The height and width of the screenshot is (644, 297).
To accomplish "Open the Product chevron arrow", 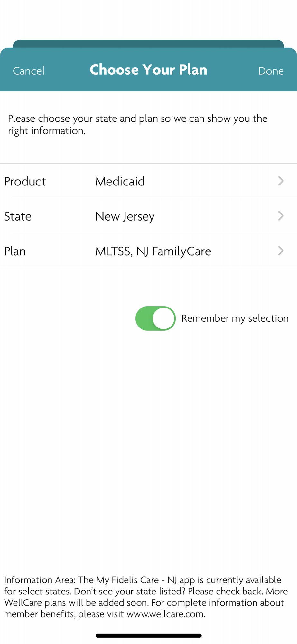I will [281, 181].
